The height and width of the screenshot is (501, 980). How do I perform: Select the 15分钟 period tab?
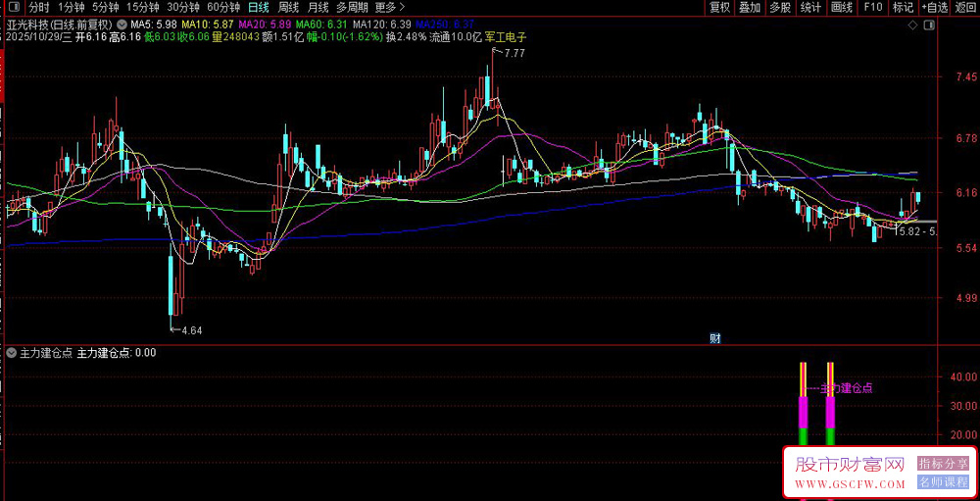[142, 8]
